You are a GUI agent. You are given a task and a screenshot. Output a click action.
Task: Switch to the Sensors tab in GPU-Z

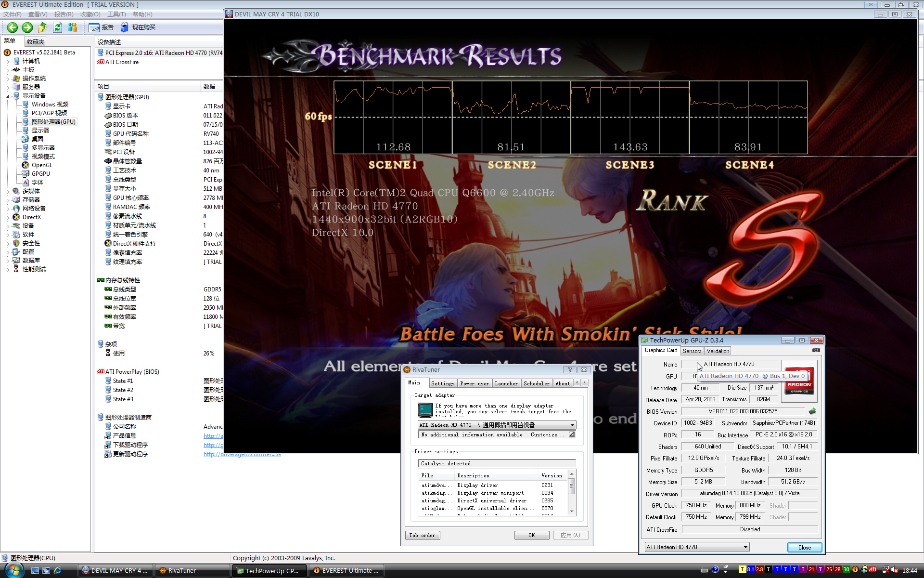(692, 351)
